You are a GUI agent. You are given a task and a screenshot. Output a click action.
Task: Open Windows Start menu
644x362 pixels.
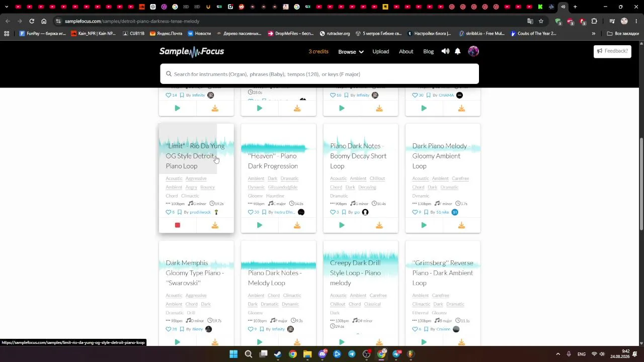tap(233, 354)
